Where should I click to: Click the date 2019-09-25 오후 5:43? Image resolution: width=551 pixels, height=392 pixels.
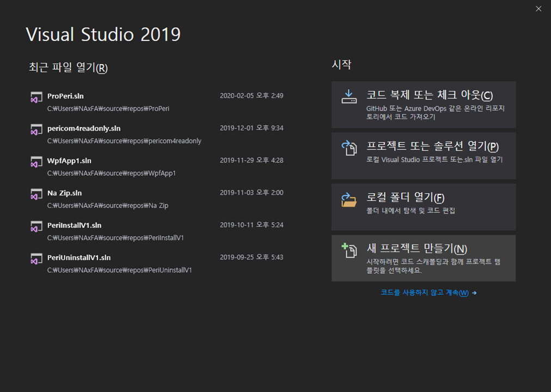coord(252,257)
